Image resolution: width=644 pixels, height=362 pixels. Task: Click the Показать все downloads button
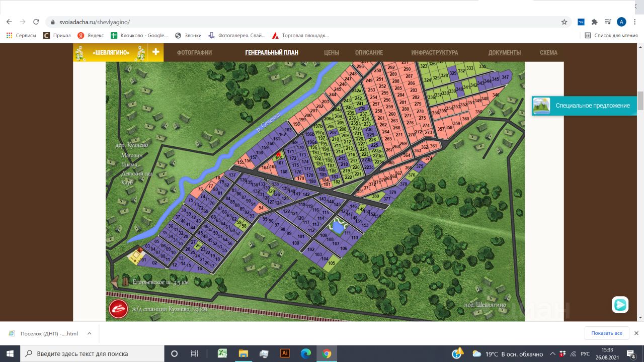607,333
